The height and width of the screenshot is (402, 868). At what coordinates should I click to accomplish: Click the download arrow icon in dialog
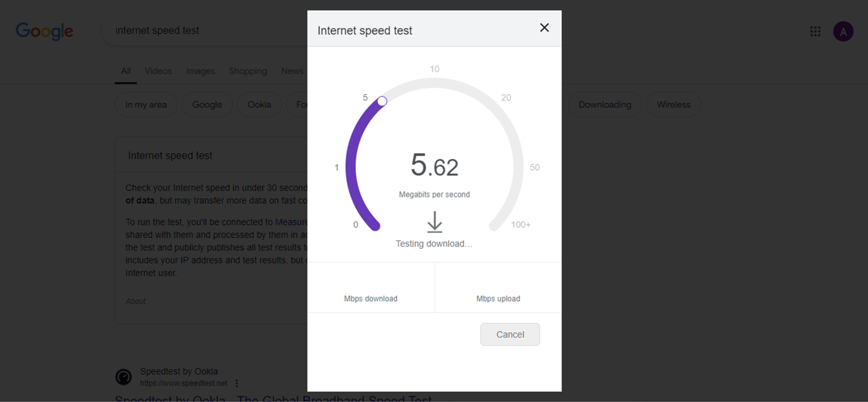[x=435, y=222]
